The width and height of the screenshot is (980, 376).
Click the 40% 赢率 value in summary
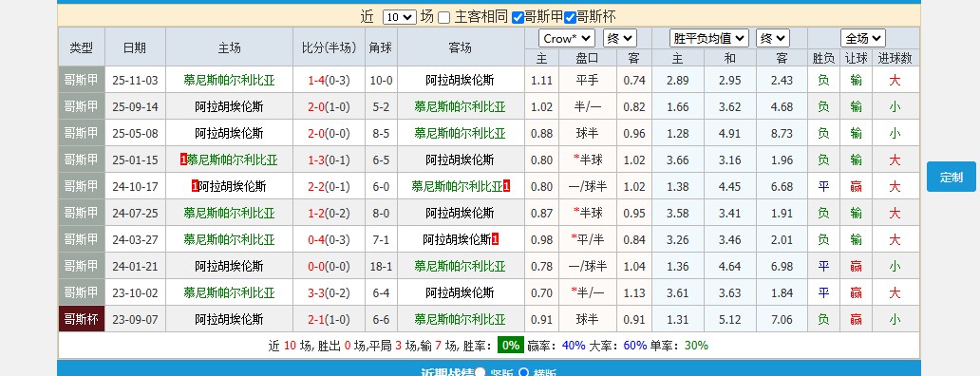(x=574, y=346)
